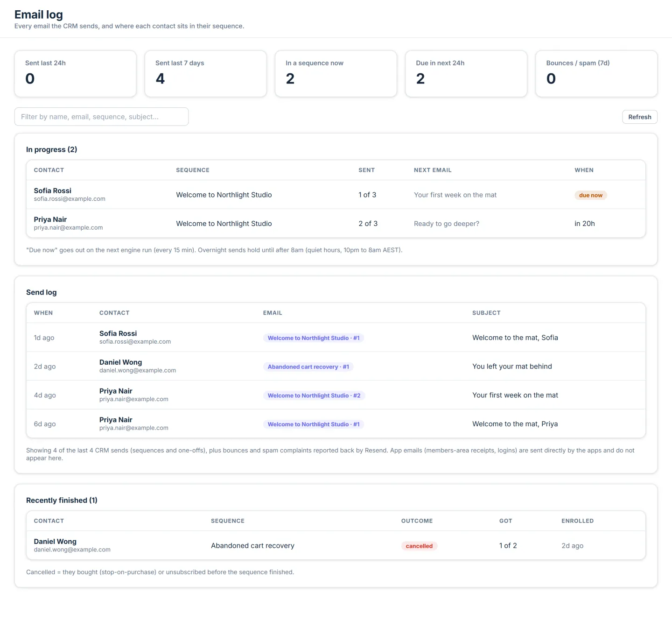Click sofia.rossi@example.com in In progress
The width and height of the screenshot is (672, 642).
tap(70, 199)
